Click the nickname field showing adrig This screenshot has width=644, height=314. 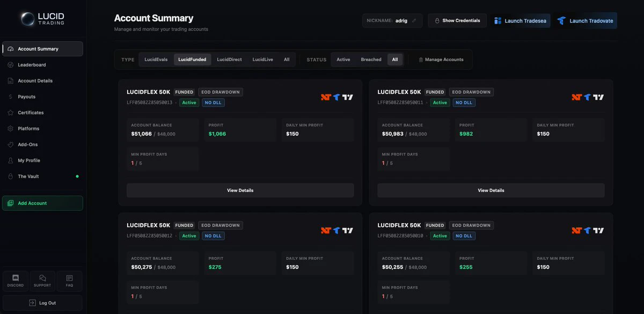coord(392,20)
